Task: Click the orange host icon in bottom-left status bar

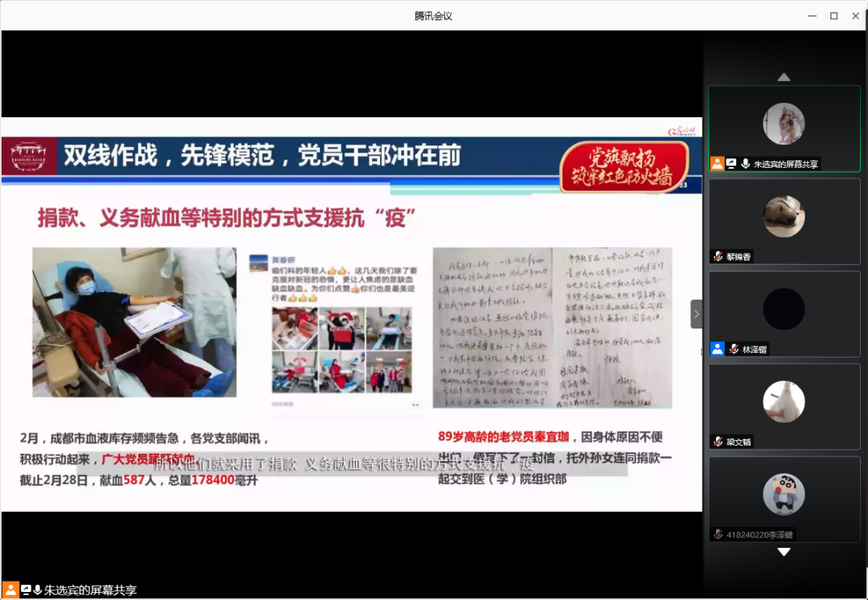Action: (10, 590)
